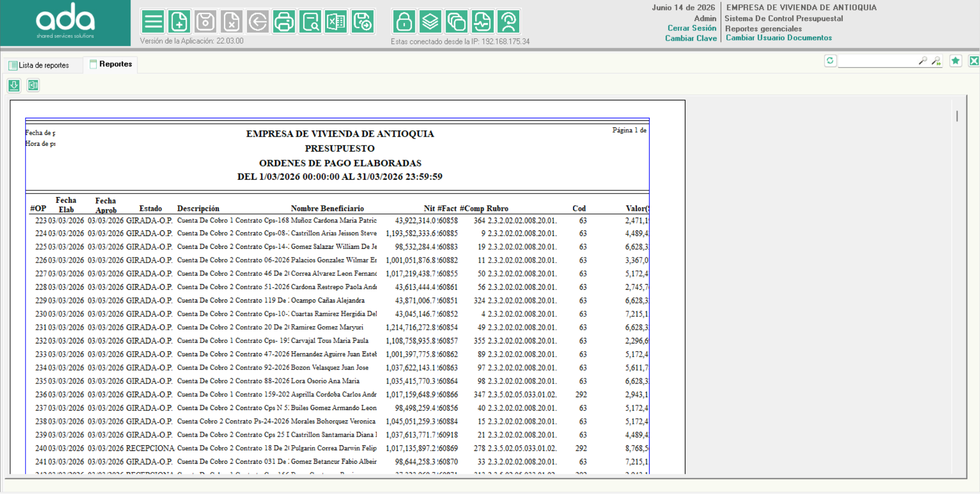This screenshot has height=494, width=980.
Task: Click rubro 2.3.5.02.05.033.01.02 on row 236
Action: tap(522, 395)
